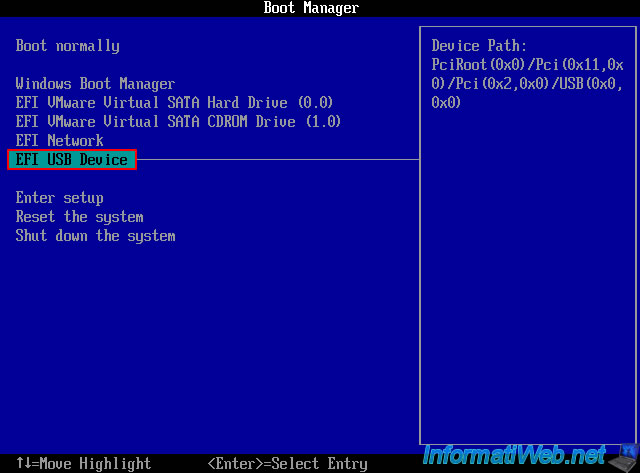Click the <Enter>=Select Entry hint
This screenshot has width=640, height=473.
point(288,464)
